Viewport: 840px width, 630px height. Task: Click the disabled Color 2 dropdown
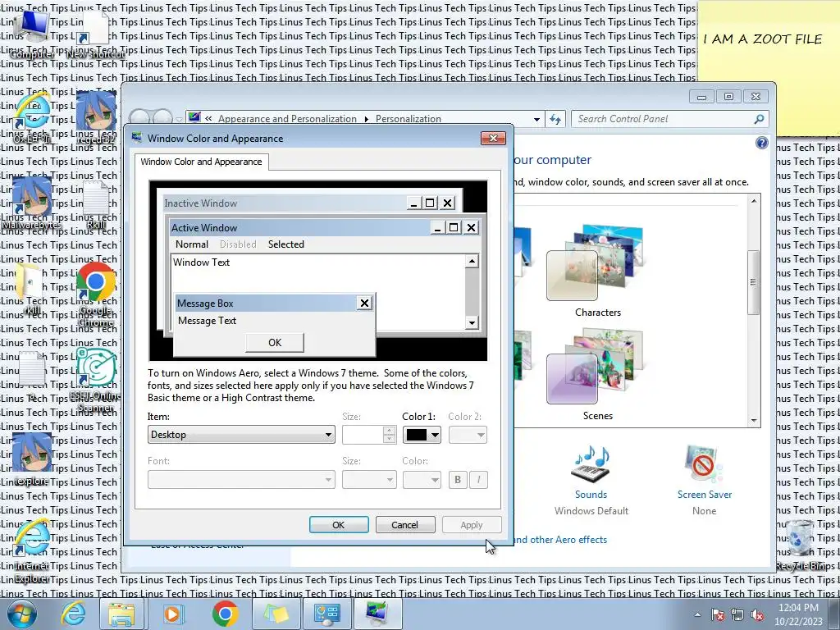coord(468,435)
